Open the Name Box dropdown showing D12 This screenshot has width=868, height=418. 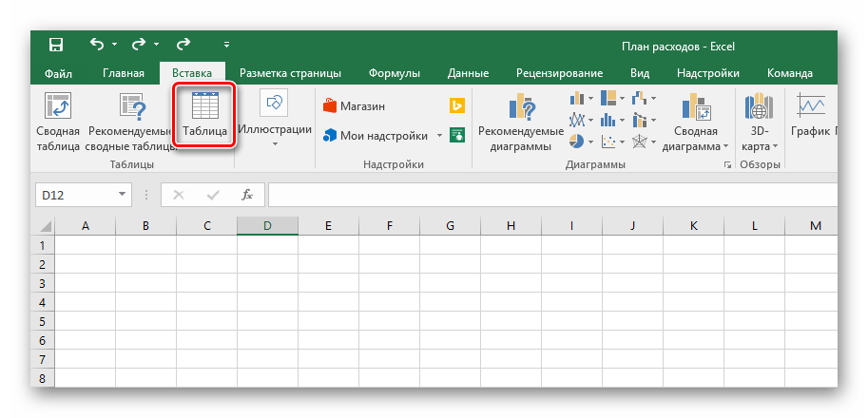tap(122, 195)
